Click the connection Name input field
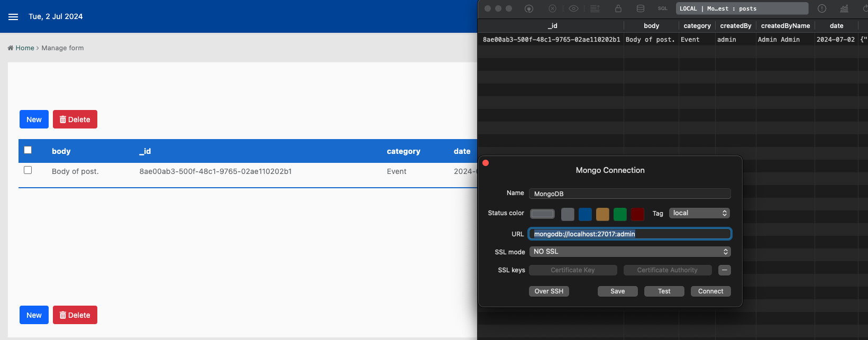The image size is (868, 340). tap(630, 194)
